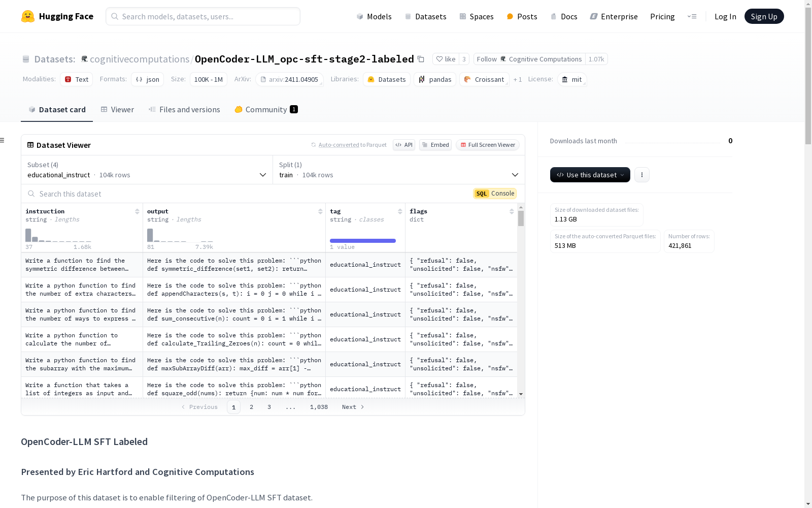Show the additional libraries +1
Screen dimensions: 812x508
tap(518, 79)
